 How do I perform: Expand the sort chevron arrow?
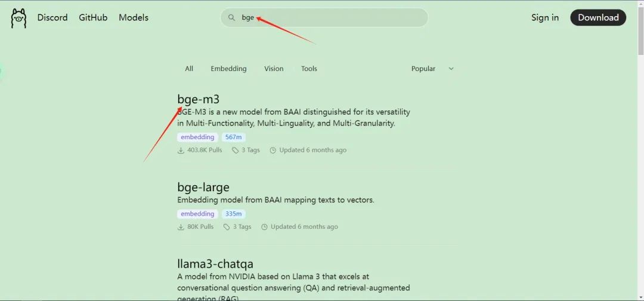pyautogui.click(x=451, y=69)
